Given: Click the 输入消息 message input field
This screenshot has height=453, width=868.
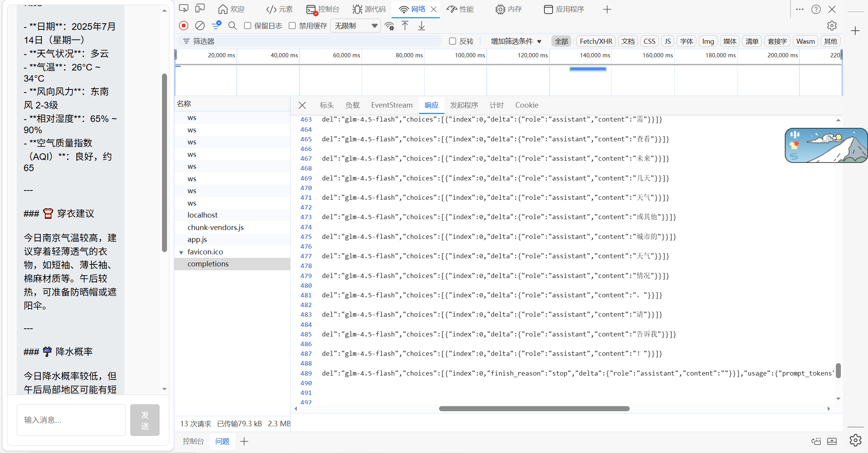Looking at the screenshot, I should [x=71, y=420].
